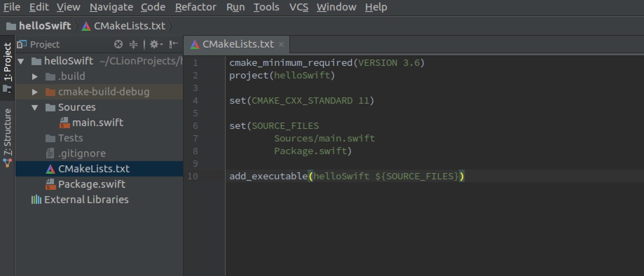
Task: Open the Refactor menu
Action: point(196,7)
